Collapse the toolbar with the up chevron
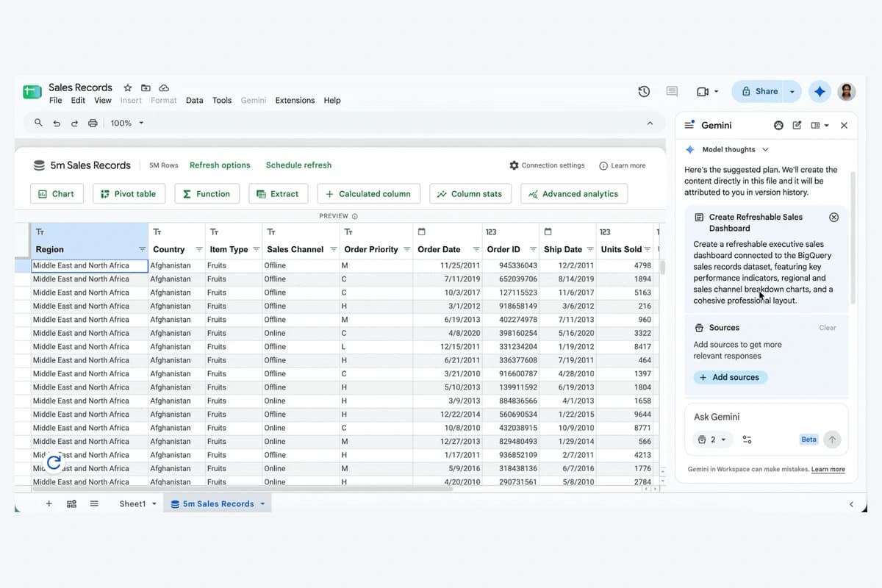 (650, 123)
